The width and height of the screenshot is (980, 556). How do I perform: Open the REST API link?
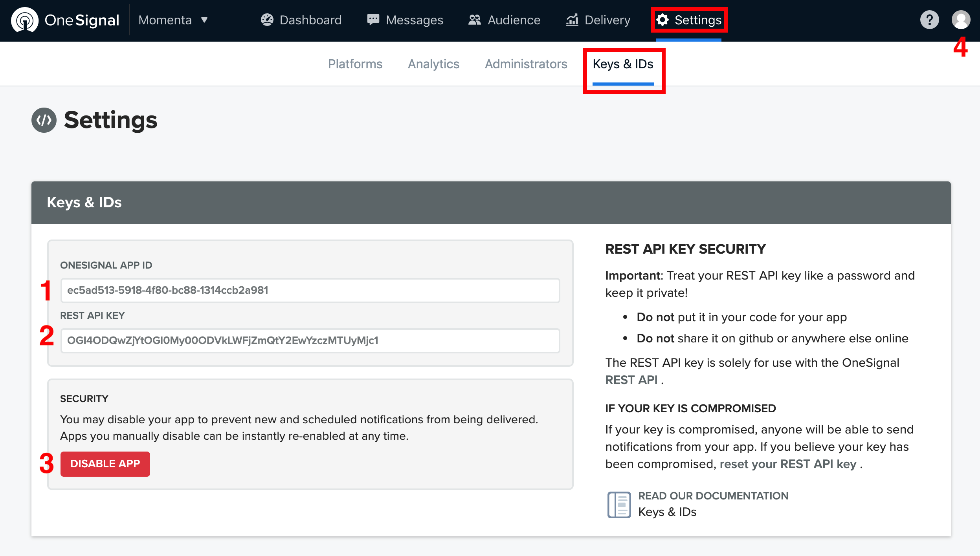[x=631, y=380]
